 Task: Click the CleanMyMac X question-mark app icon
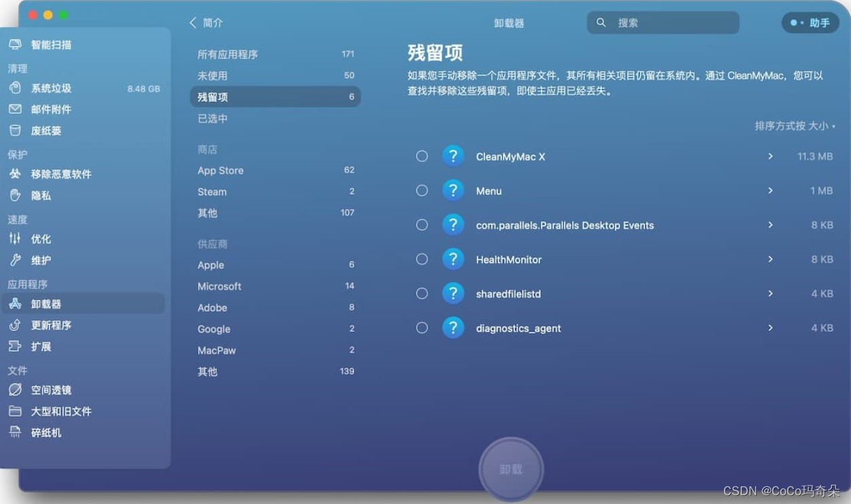click(x=453, y=156)
